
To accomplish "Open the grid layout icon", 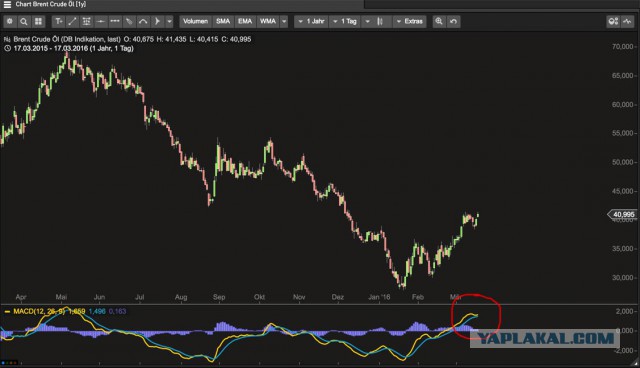I will (38, 21).
